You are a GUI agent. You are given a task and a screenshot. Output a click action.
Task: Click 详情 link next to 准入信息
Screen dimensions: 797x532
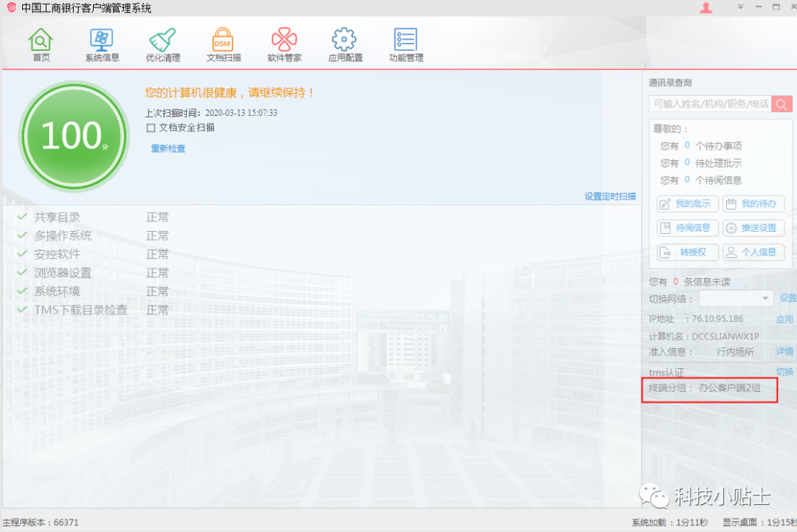click(x=784, y=351)
